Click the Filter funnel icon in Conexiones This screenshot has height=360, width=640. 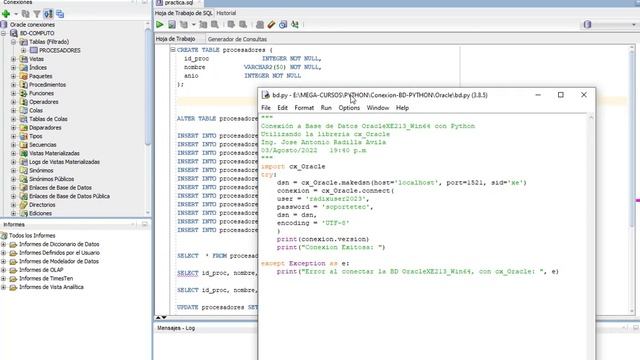(37, 14)
